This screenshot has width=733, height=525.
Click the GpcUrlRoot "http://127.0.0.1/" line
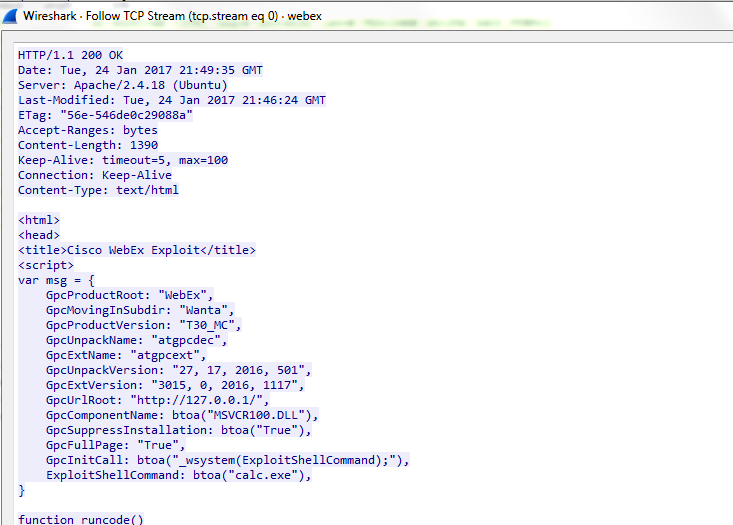click(158, 400)
